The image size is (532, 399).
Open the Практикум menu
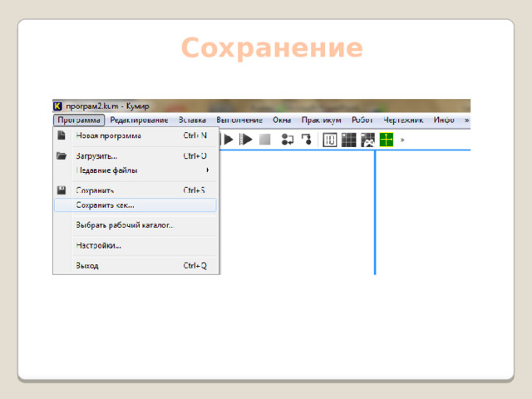pyautogui.click(x=322, y=120)
